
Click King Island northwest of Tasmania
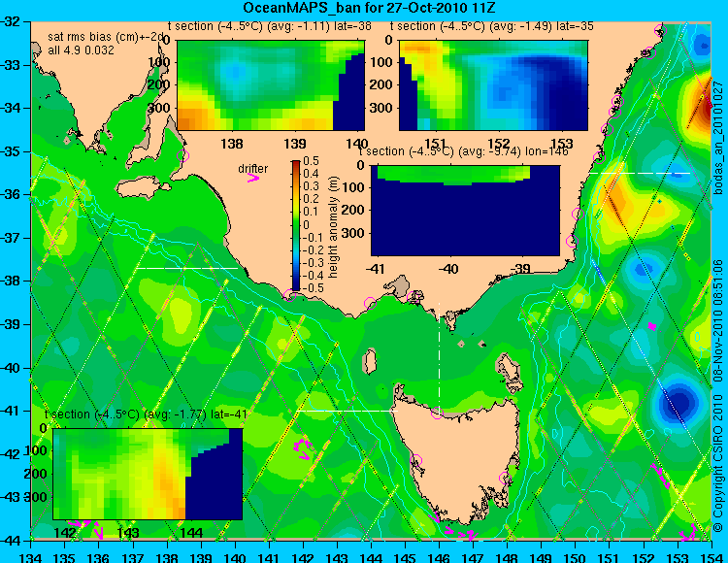(x=369, y=360)
